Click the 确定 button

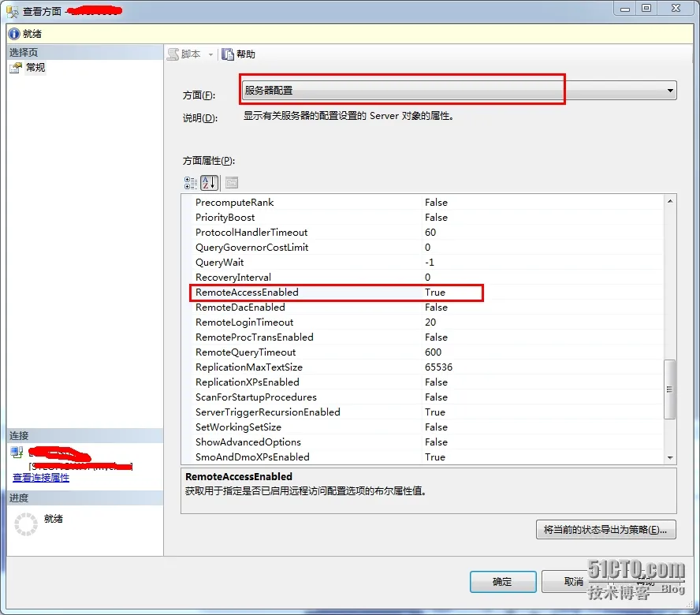tap(503, 582)
